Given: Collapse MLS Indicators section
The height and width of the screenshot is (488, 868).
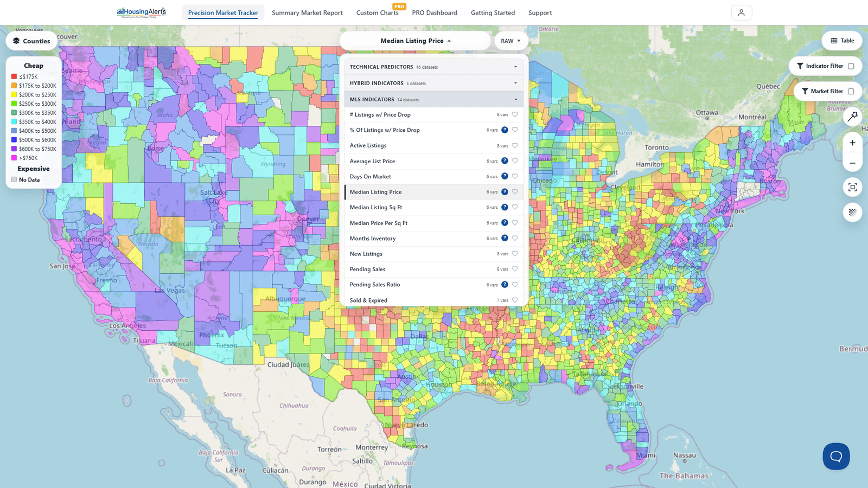Looking at the screenshot, I should point(434,99).
